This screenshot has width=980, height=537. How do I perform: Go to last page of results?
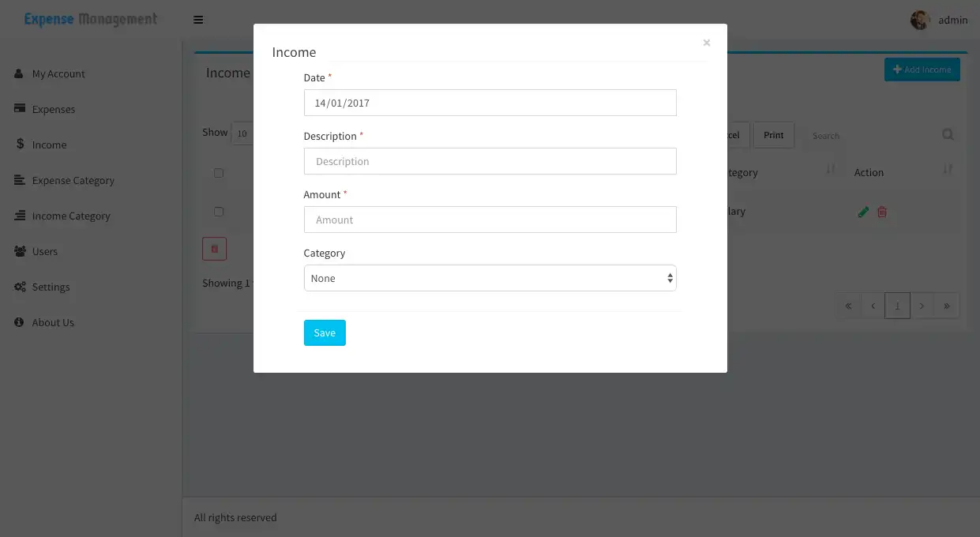coord(947,306)
